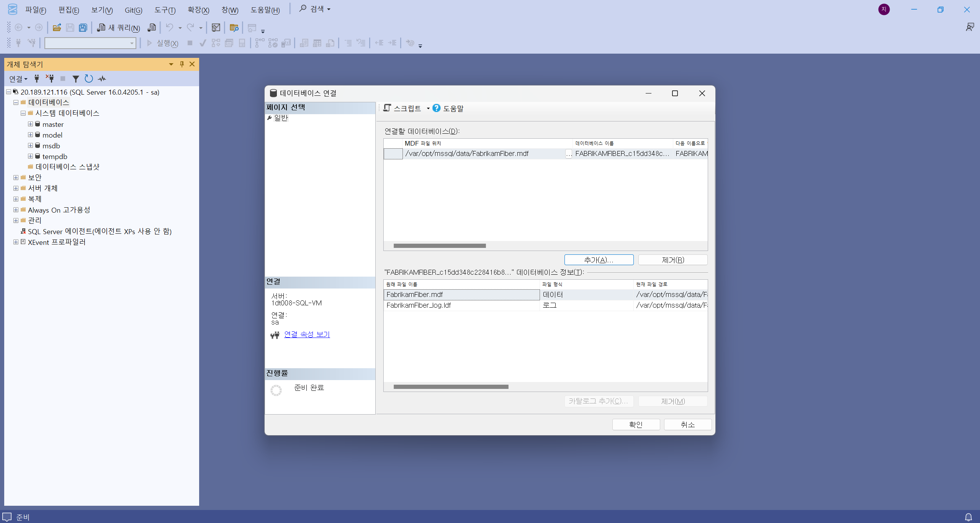The width and height of the screenshot is (980, 523).
Task: Click the browse ellipsis button beside the MDF path
Action: (x=568, y=154)
